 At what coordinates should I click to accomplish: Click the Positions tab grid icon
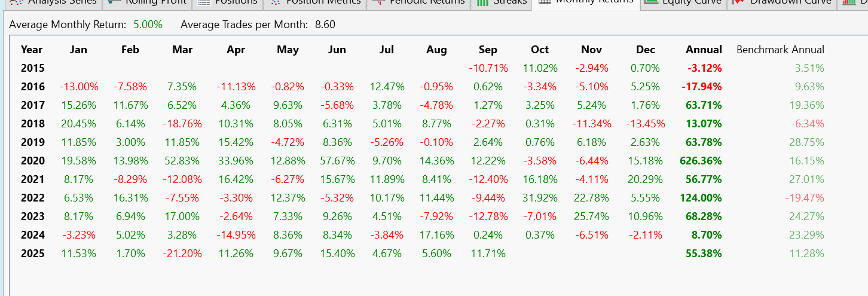[x=204, y=2]
